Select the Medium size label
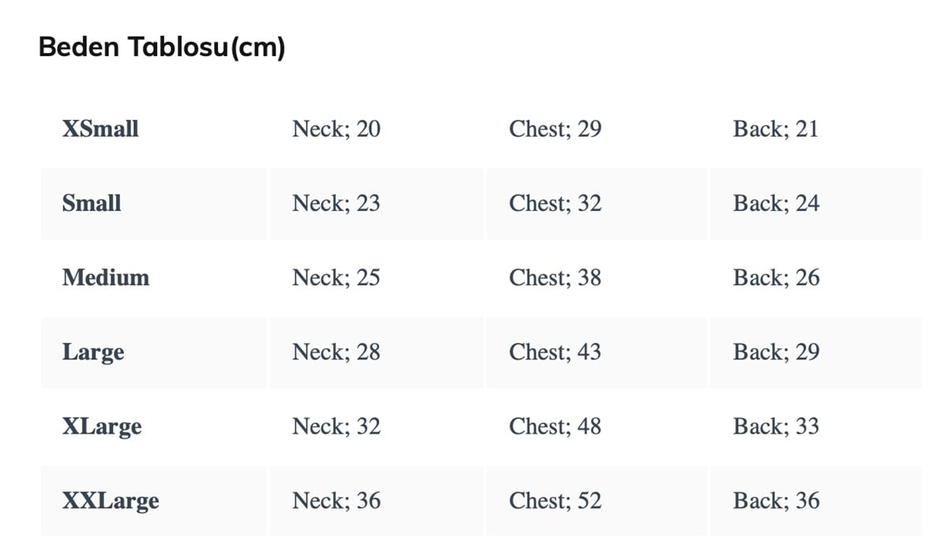 pyautogui.click(x=106, y=278)
